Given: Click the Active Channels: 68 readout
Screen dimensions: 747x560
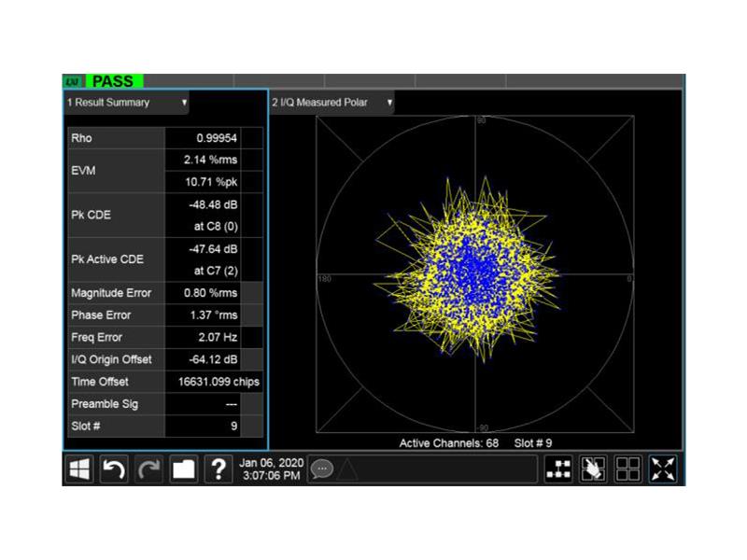Looking at the screenshot, I should (x=449, y=443).
